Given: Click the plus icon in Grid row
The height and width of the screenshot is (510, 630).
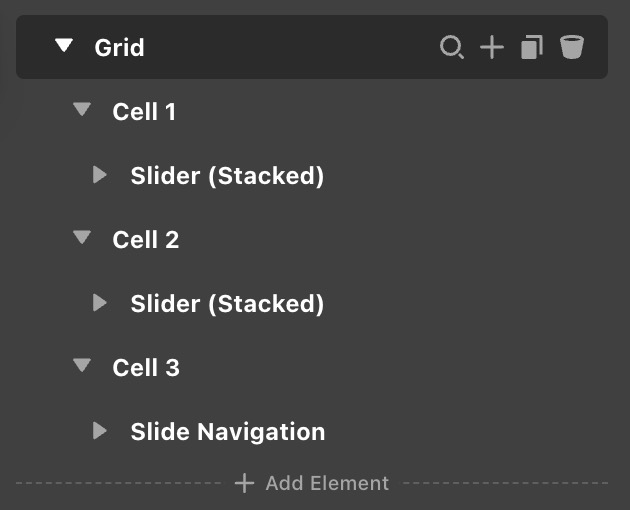Looking at the screenshot, I should click(492, 47).
